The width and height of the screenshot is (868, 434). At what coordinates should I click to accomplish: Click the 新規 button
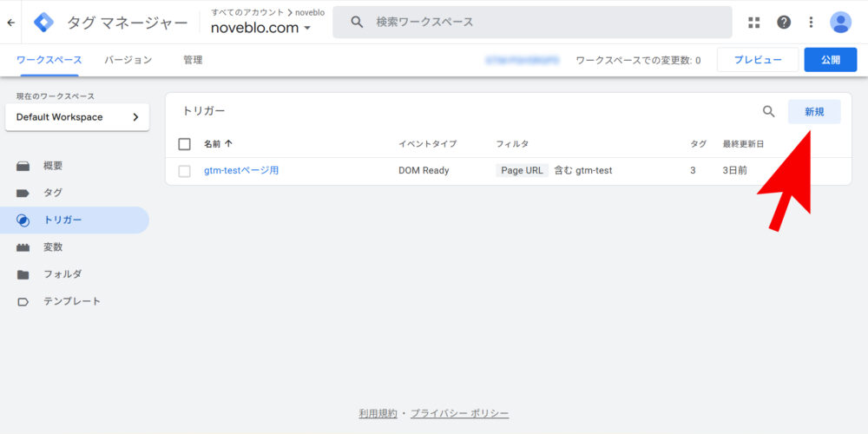(814, 111)
